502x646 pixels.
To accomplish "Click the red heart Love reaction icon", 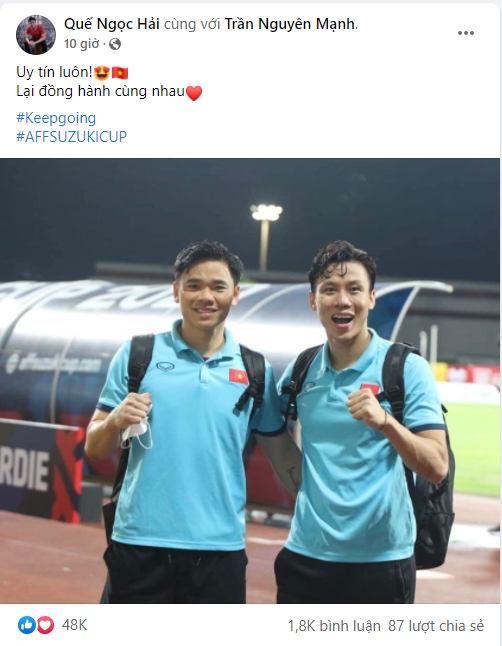I will pos(45,625).
